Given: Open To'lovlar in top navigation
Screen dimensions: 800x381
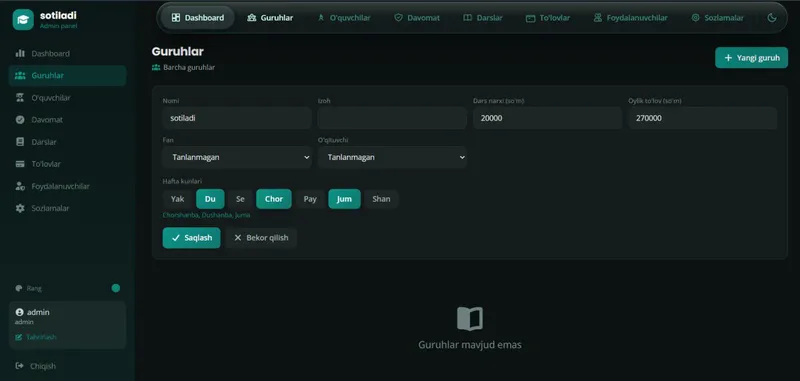Looking at the screenshot, I should (548, 18).
